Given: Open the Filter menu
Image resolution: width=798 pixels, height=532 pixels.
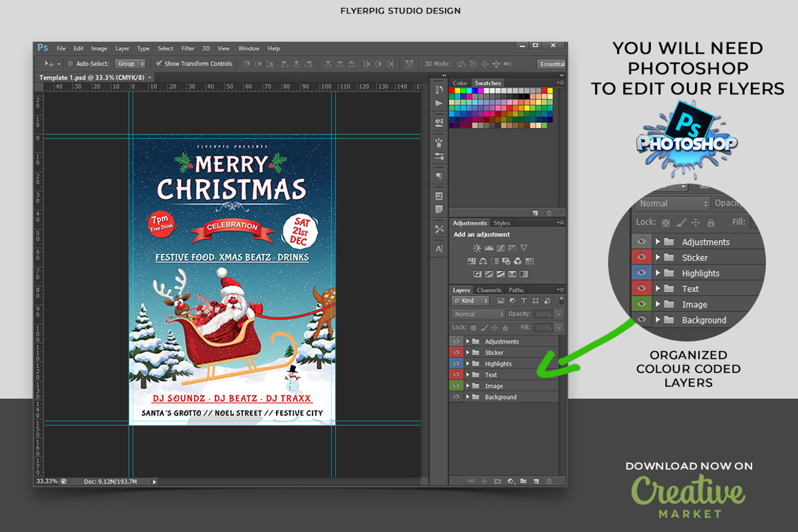Looking at the screenshot, I should [188, 49].
